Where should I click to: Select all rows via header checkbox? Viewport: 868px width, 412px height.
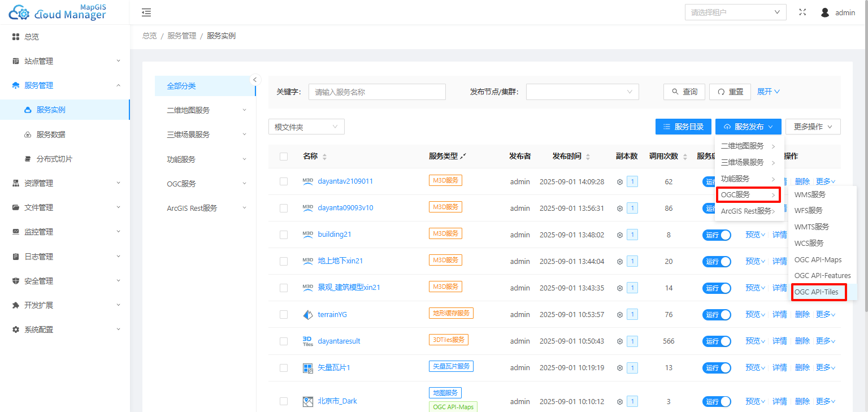click(x=284, y=157)
